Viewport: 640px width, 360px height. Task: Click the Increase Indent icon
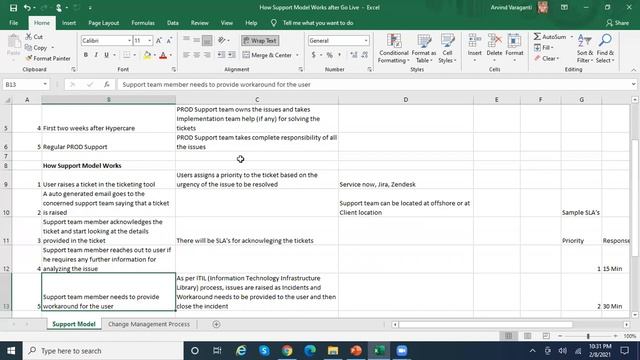pyautogui.click(x=231, y=55)
